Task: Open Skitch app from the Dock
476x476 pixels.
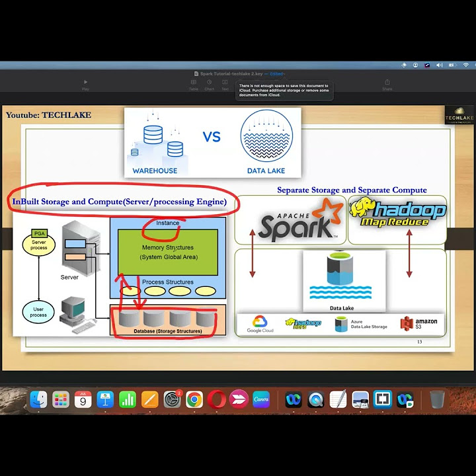Action: 239,399
